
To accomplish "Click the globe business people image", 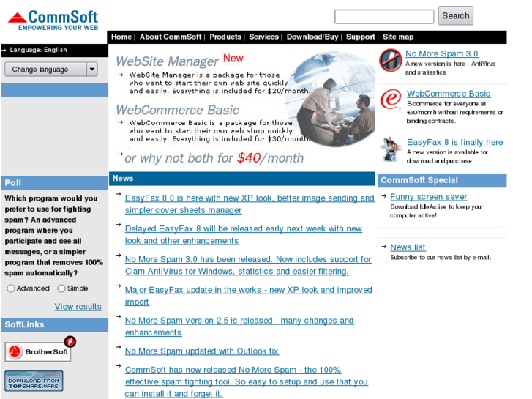I will coord(330,99).
